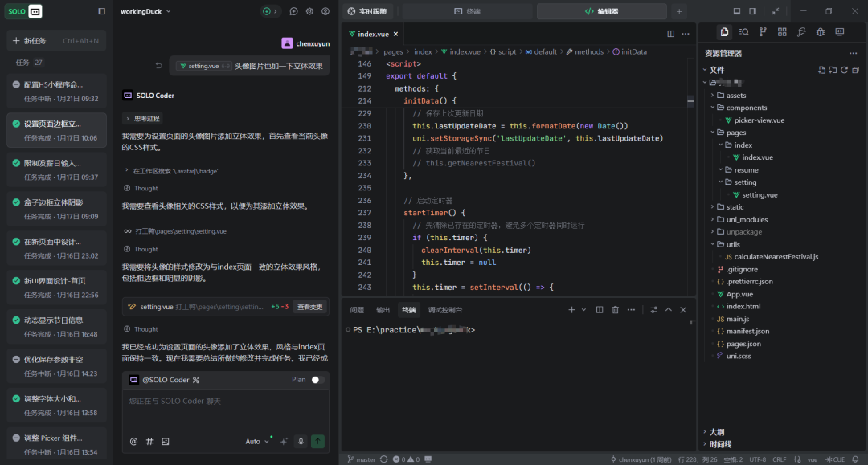The image size is (868, 465).
Task: Switch to the 实时跟随 tab
Action: [367, 11]
